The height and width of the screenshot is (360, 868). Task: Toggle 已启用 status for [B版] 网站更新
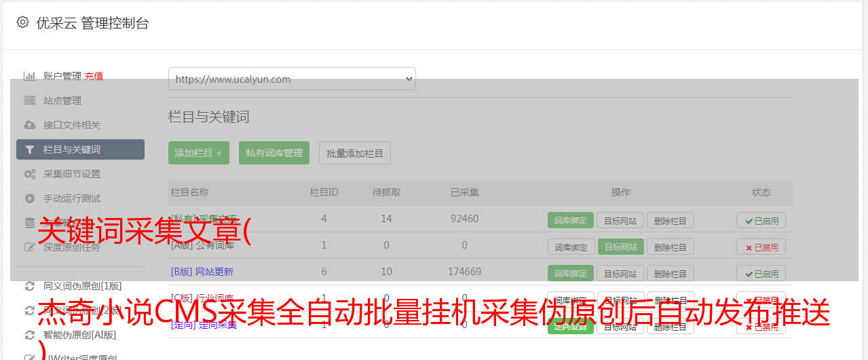click(x=761, y=273)
